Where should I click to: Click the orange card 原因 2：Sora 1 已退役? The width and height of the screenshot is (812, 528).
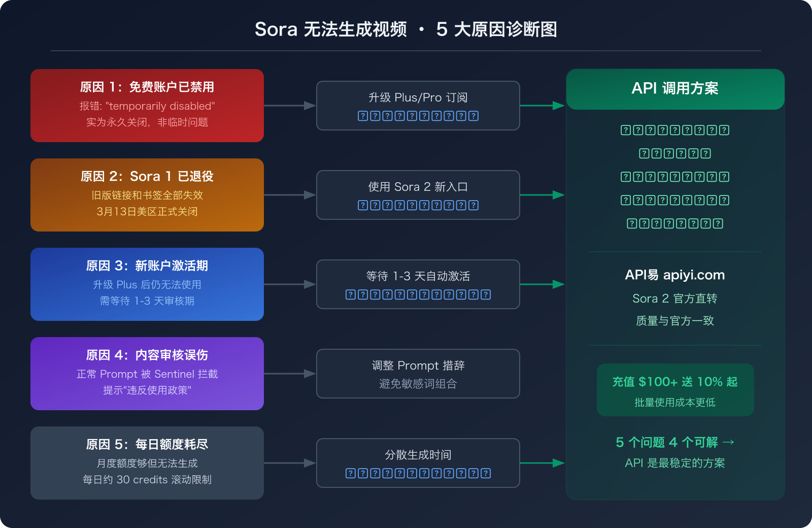pyautogui.click(x=147, y=194)
